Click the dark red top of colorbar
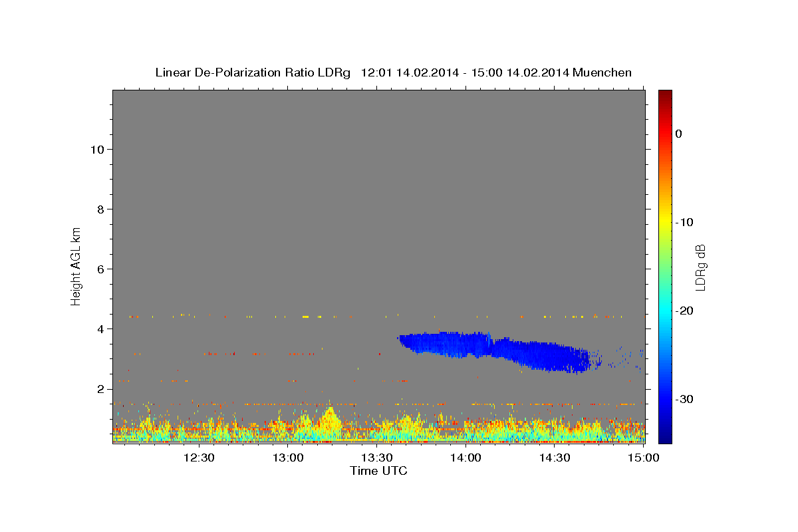The height and width of the screenshot is (532, 798). point(665,94)
